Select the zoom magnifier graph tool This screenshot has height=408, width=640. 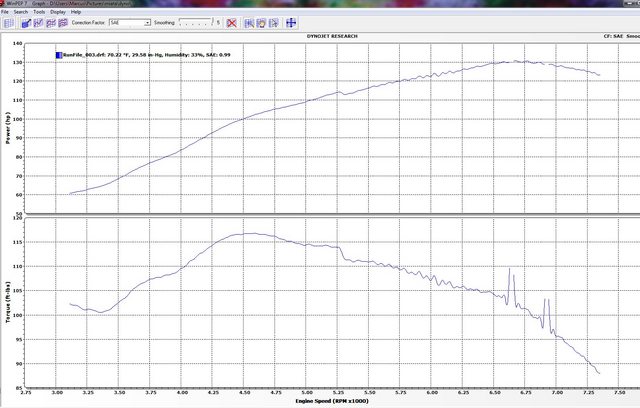coord(249,23)
